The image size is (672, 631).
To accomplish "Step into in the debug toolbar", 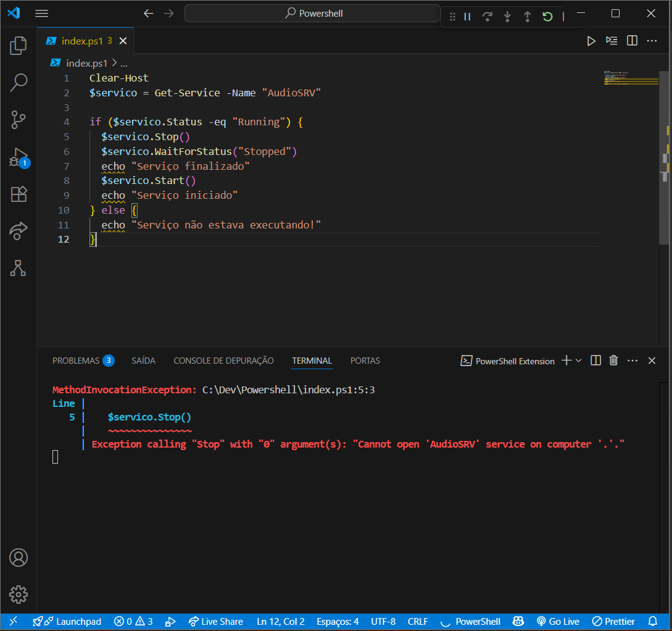I will point(507,17).
